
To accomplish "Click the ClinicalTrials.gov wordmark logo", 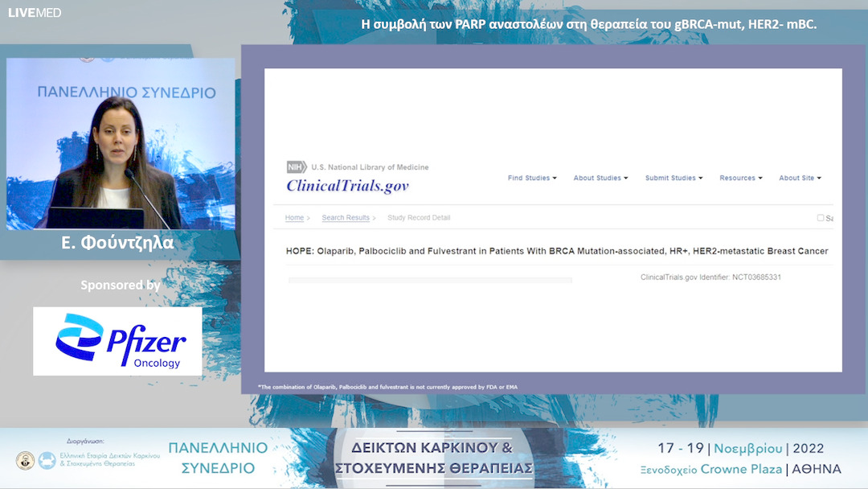I will [347, 185].
